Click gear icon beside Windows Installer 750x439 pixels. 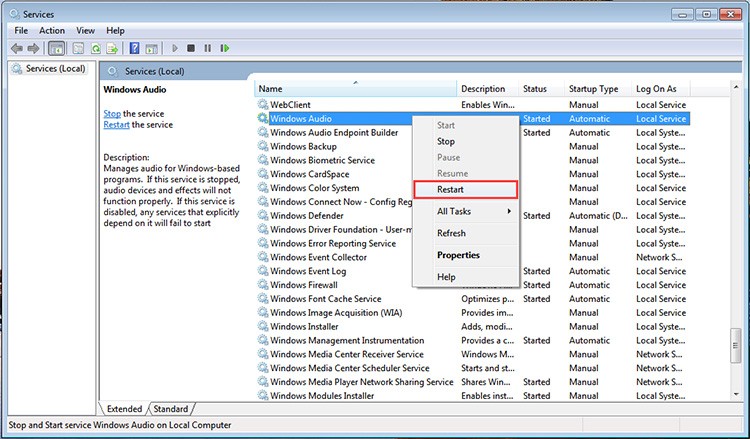coord(263,326)
